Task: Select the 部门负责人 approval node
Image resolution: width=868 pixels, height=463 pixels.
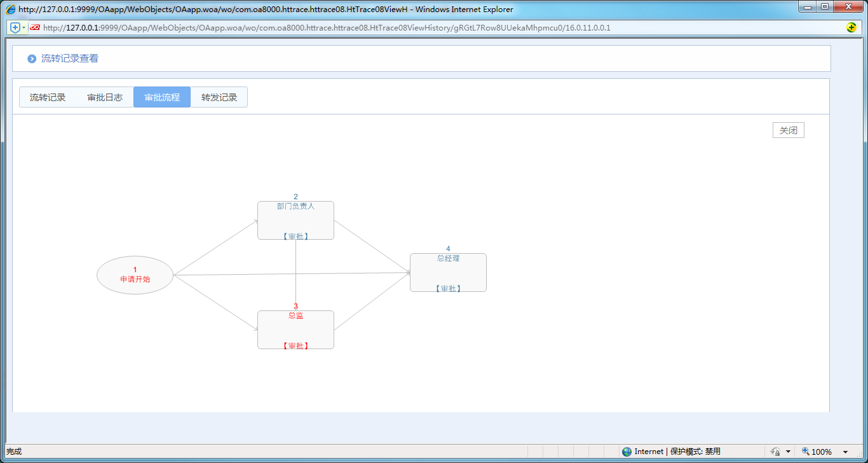Action: point(295,220)
